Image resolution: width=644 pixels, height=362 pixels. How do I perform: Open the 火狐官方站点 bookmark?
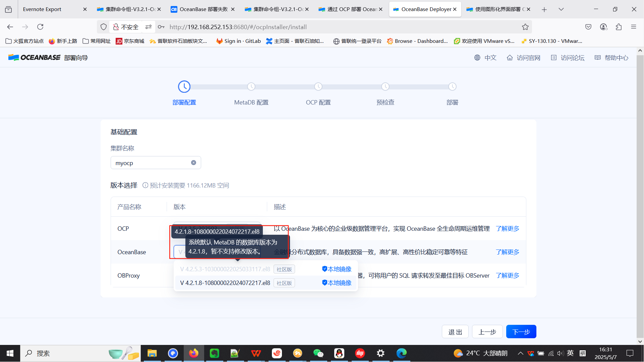point(25,41)
